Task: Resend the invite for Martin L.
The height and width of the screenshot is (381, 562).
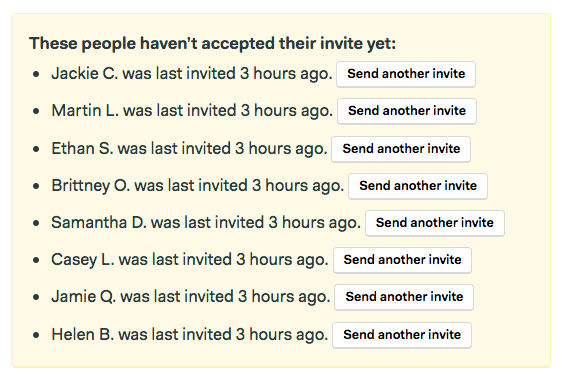Action: point(407,111)
